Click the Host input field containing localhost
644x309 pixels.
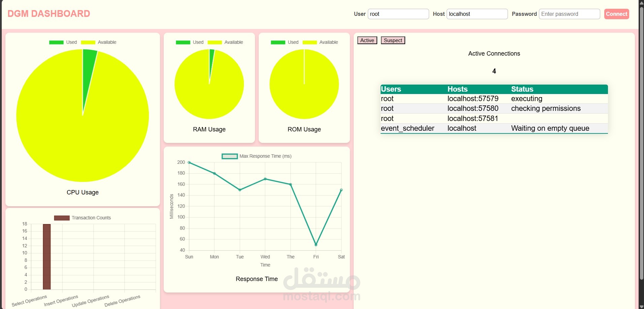click(x=477, y=14)
